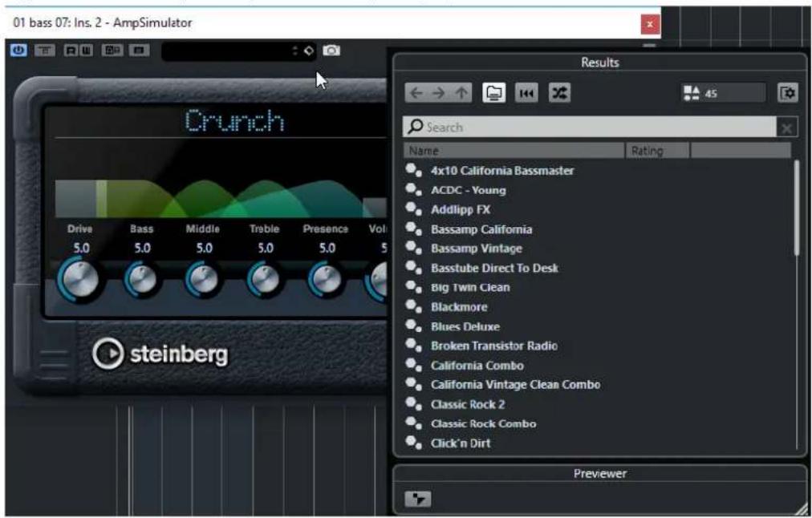812x518 pixels.
Task: Navigate back with the left arrow
Action: [x=416, y=93]
